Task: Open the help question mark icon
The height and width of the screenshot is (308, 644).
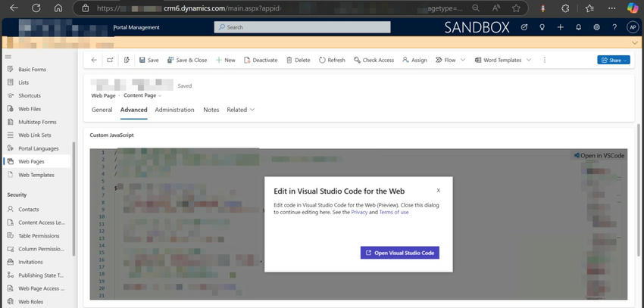Action: point(614,27)
